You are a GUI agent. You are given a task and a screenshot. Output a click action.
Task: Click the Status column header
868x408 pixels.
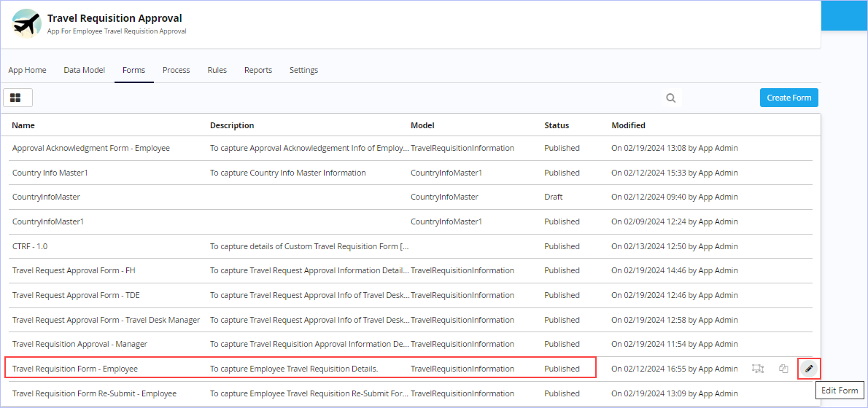point(557,125)
